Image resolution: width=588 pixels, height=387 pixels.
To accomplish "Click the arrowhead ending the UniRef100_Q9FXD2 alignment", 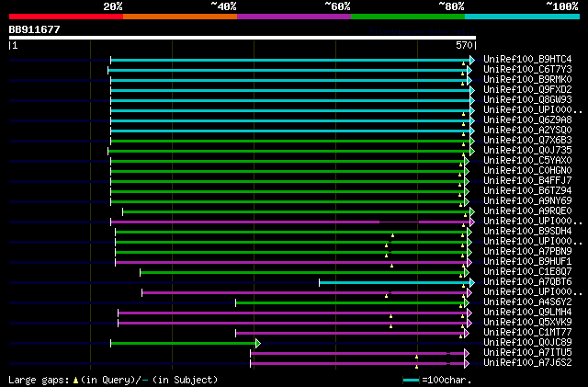I will coord(472,90).
